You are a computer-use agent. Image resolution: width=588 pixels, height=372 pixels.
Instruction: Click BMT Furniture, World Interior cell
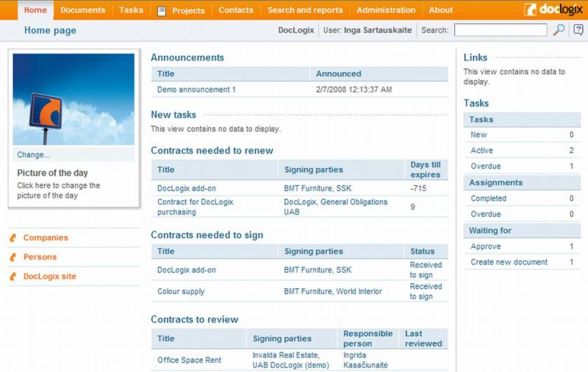tap(333, 291)
